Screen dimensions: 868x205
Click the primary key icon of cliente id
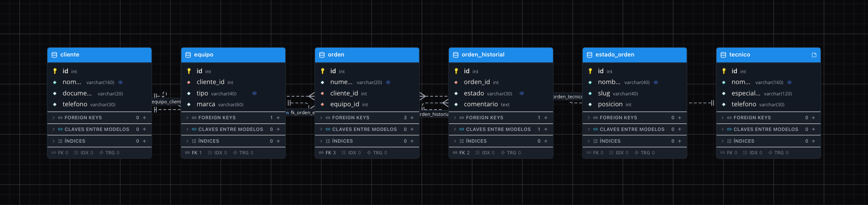point(55,71)
